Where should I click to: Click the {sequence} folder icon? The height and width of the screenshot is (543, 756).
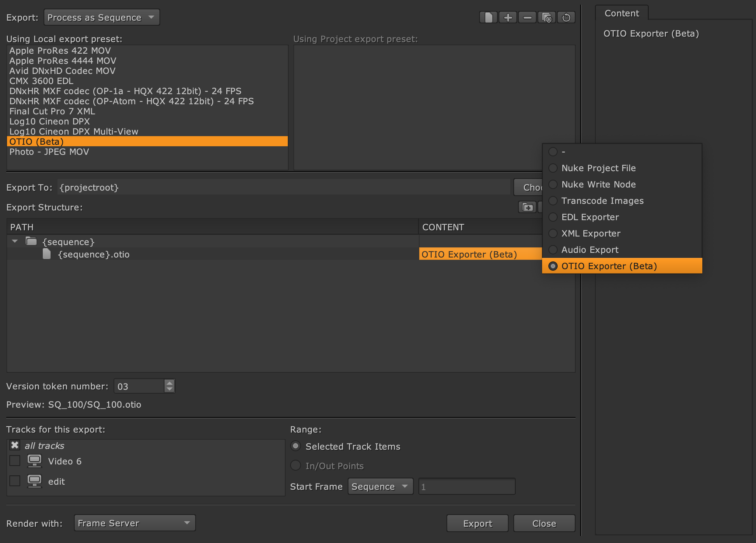(x=31, y=242)
